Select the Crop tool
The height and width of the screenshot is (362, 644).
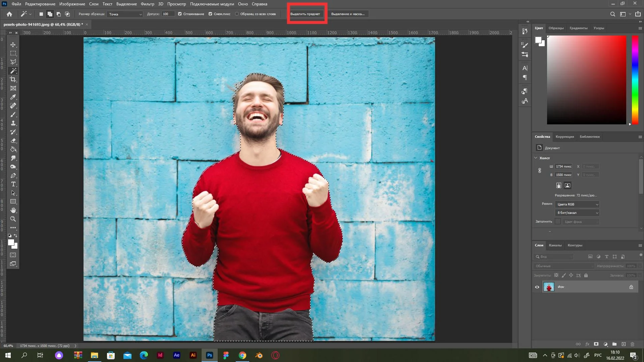13,79
